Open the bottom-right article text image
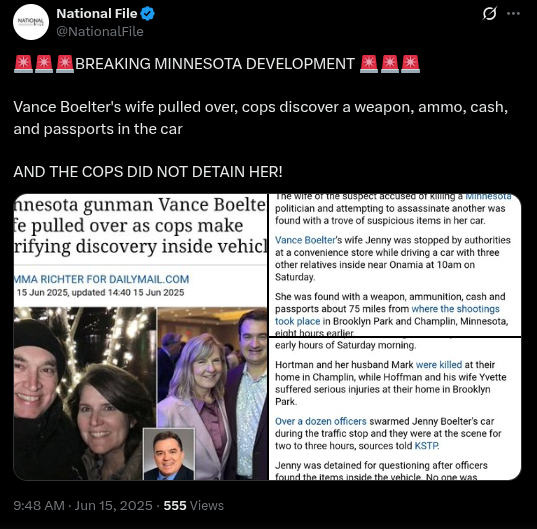Image resolution: width=537 pixels, height=529 pixels. [395, 409]
